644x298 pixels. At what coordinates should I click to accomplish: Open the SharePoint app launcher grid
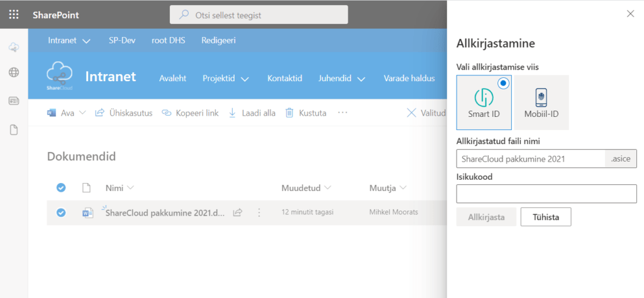[x=14, y=14]
